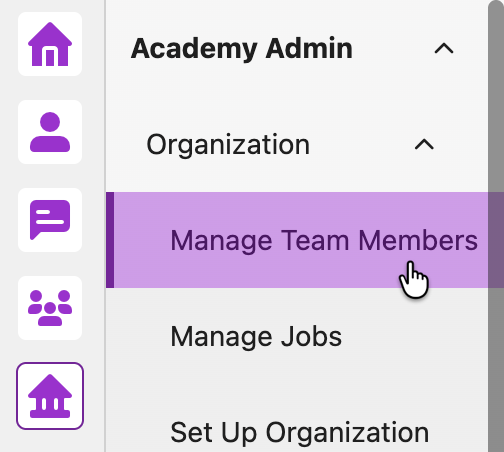Screen dimensions: 504x452
Task: Click the sidebar vertical scrollbar thumb
Action: tap(496, 227)
